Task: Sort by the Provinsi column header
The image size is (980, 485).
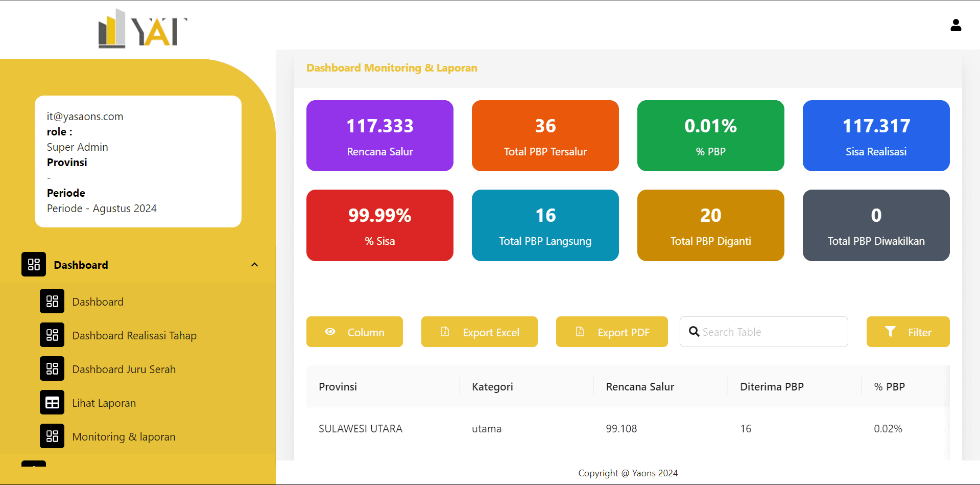Action: (x=338, y=386)
